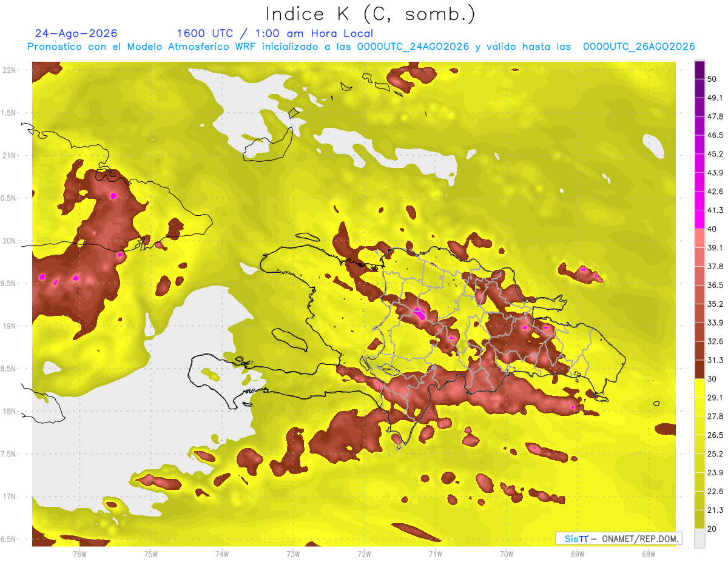Screen dimensions: 728x562
Task: Click the color bar value '27.8'
Action: pos(715,416)
